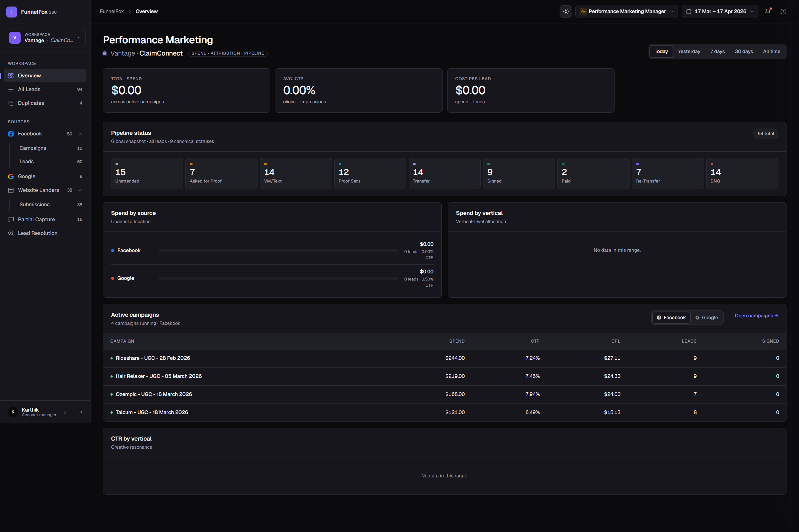Collapse the Website Landers section chevron
The height and width of the screenshot is (532, 799).
80,190
